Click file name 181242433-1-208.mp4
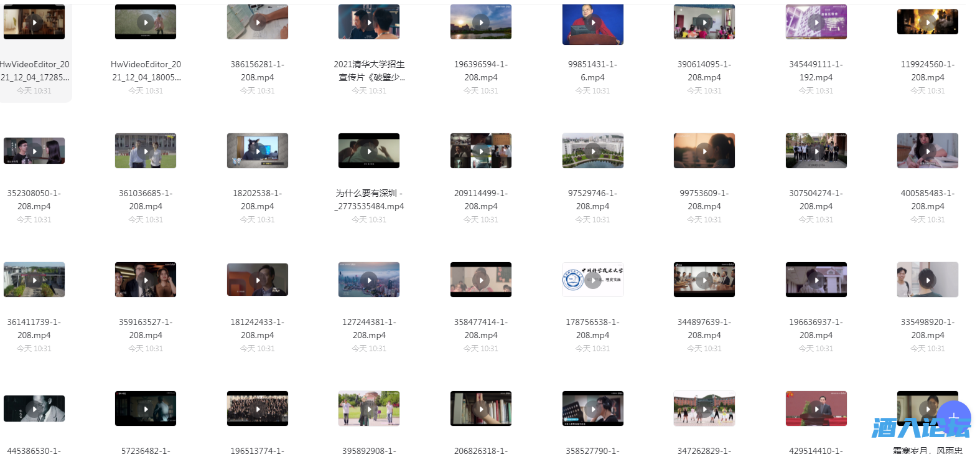The height and width of the screenshot is (454, 980). click(258, 328)
